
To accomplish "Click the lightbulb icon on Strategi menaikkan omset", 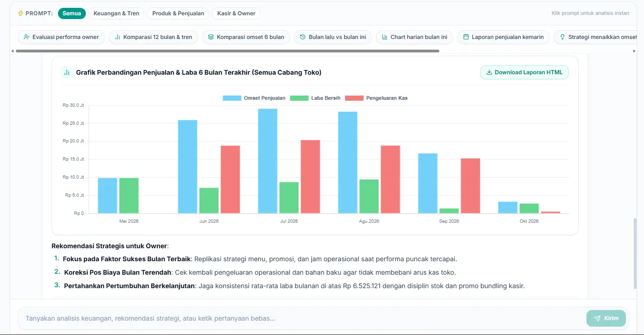I will [x=562, y=37].
